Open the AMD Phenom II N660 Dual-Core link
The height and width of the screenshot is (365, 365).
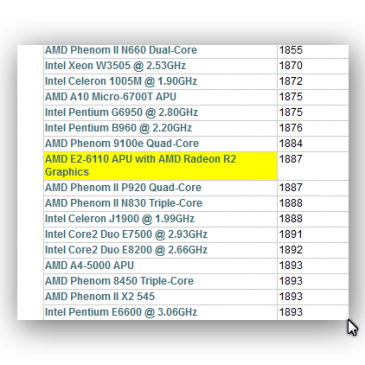121,50
